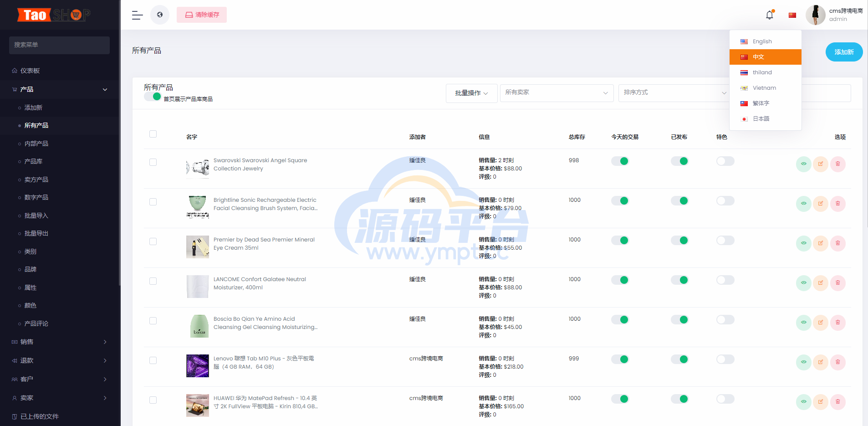Click the TaoShop logo
The width and height of the screenshot is (868, 426).
coord(54,15)
